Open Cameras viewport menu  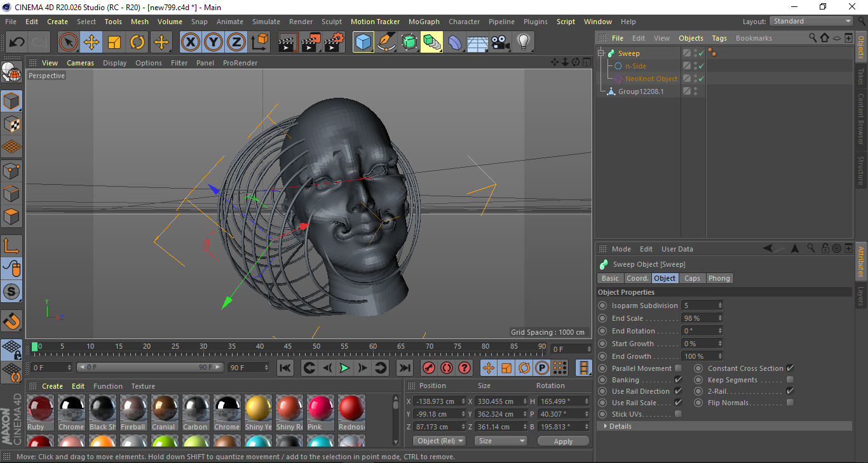(80, 63)
